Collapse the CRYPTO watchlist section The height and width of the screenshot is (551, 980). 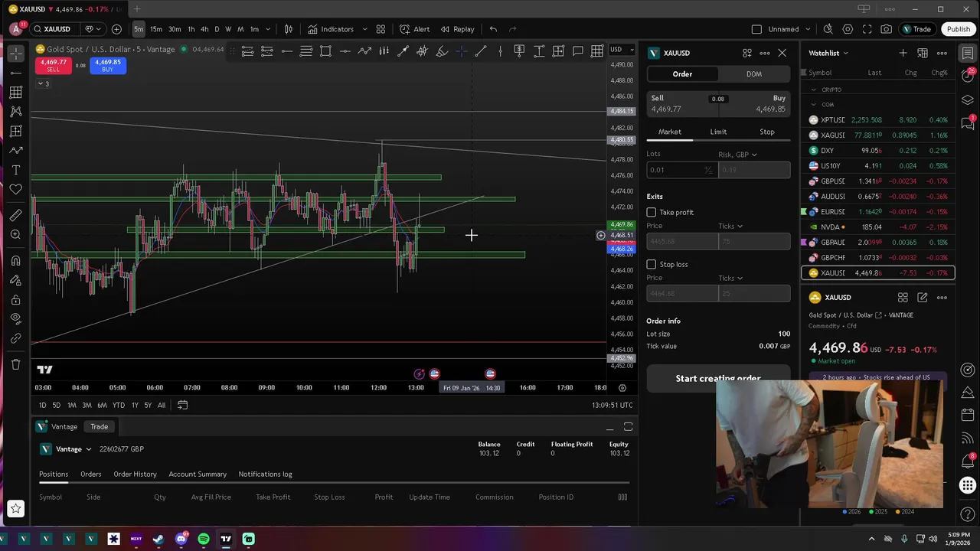click(814, 90)
